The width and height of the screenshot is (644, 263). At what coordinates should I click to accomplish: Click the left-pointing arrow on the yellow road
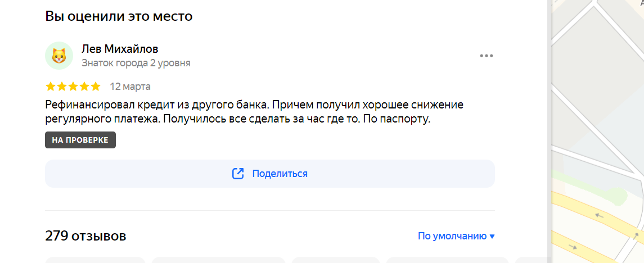tap(600, 215)
